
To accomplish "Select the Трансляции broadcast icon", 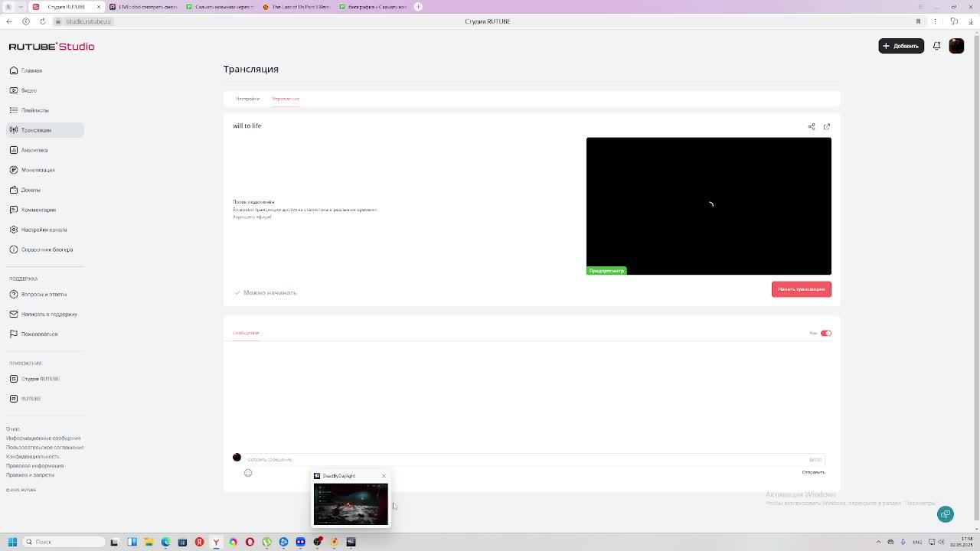I will 14,130.
